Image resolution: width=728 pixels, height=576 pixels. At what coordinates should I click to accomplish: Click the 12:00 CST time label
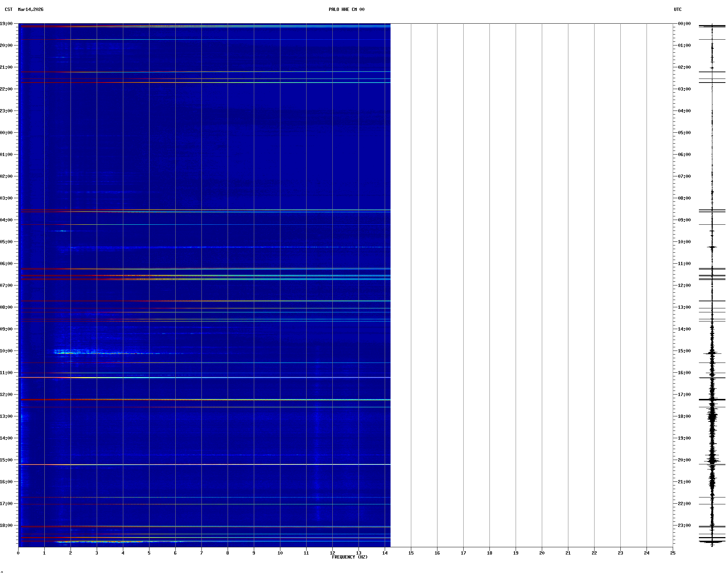tap(7, 395)
